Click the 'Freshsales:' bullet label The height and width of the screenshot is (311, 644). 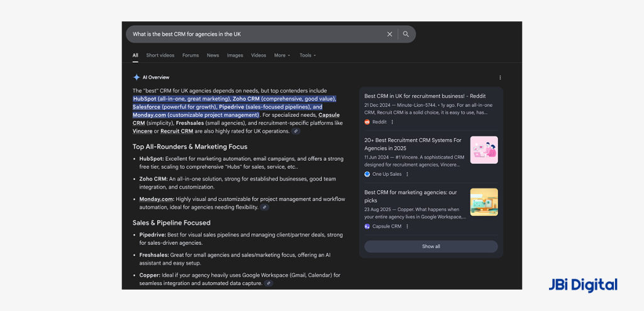(x=154, y=255)
